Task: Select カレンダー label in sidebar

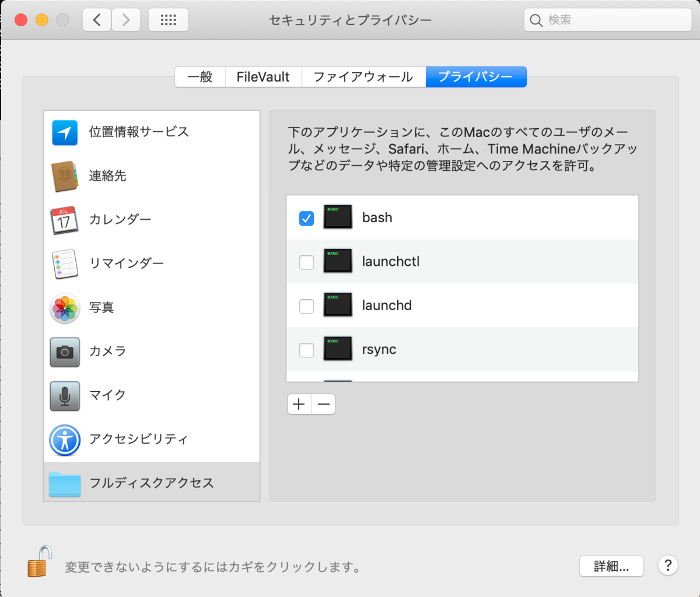Action: point(120,220)
